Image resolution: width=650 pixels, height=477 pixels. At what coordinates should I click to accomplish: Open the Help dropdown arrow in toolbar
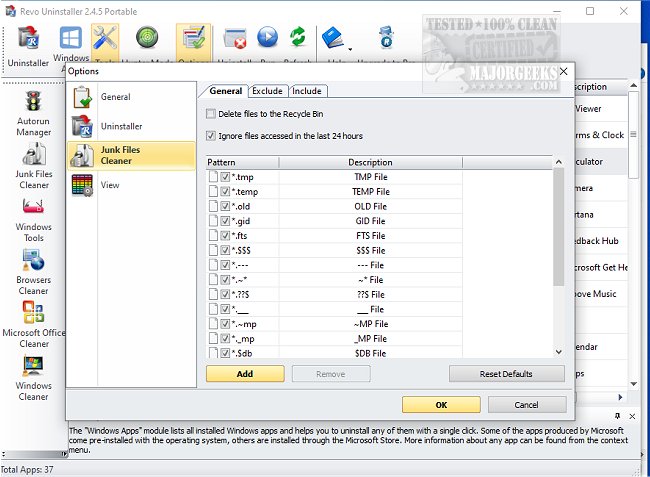tap(350, 49)
